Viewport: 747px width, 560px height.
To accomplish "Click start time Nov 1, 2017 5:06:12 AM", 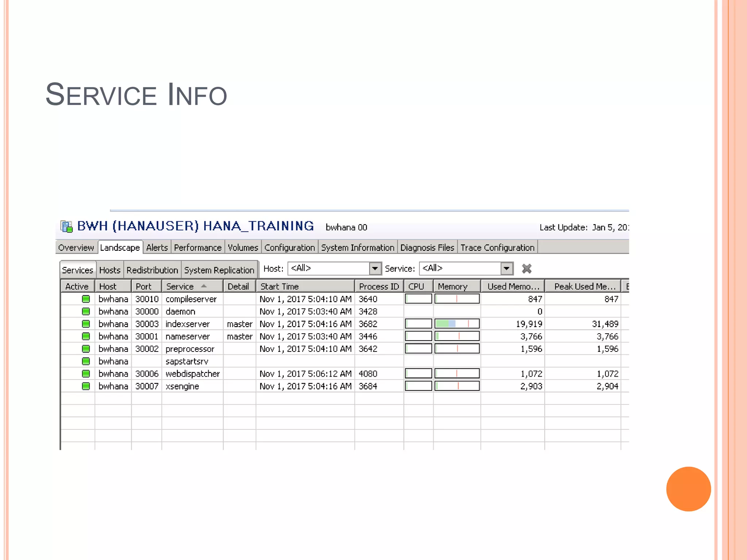I will tap(305, 374).
